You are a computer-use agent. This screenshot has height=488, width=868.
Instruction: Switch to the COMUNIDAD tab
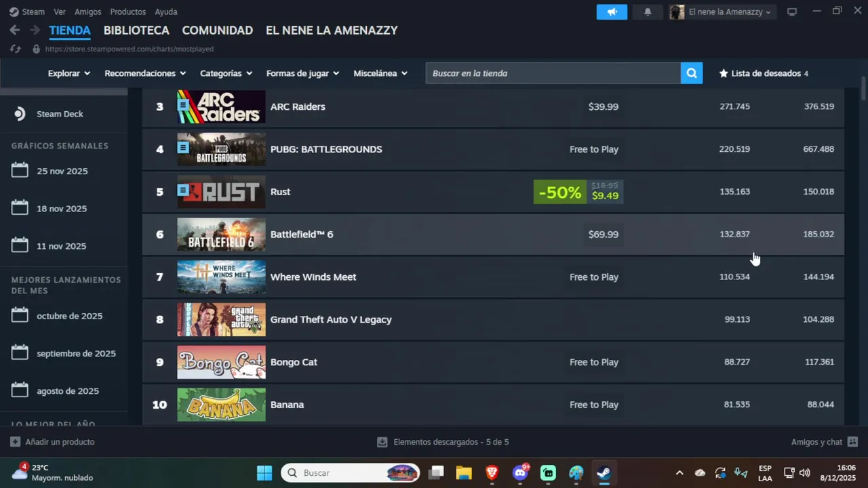[x=218, y=30]
